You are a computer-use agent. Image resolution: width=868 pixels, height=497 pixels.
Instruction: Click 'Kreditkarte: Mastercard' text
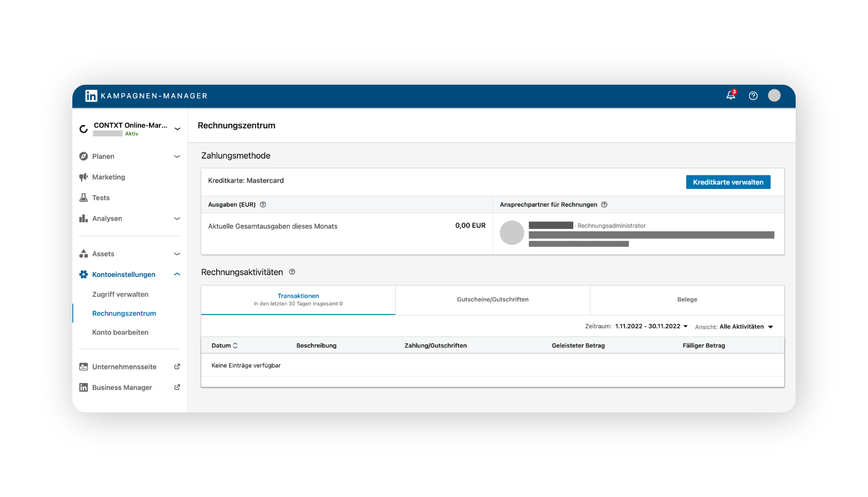click(246, 181)
